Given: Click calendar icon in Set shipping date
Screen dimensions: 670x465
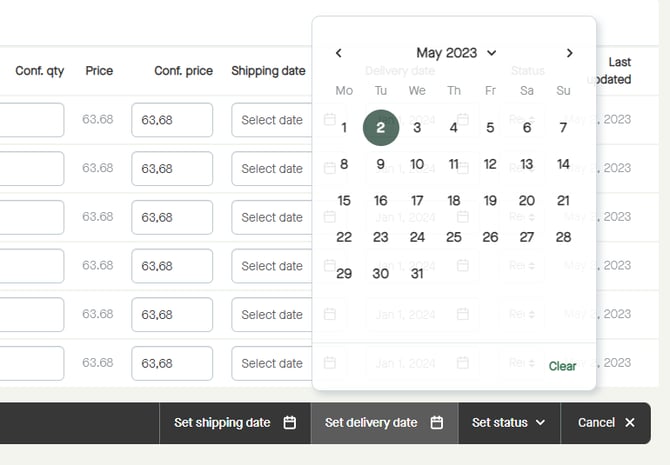Looking at the screenshot, I should point(290,423).
